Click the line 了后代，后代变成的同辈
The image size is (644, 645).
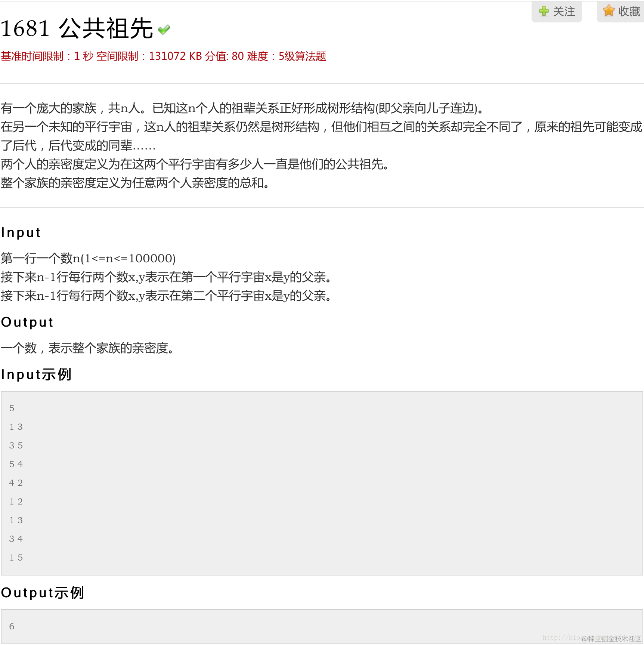[78, 146]
